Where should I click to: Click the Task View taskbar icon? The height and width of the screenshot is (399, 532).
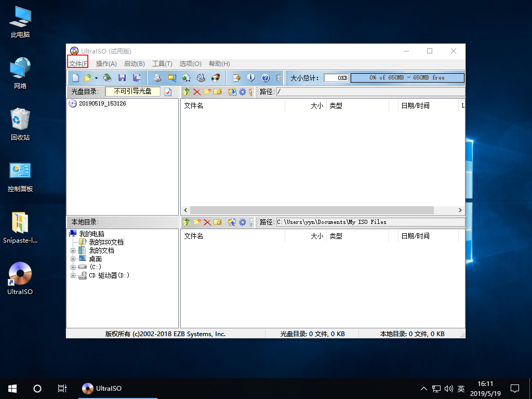coord(62,389)
